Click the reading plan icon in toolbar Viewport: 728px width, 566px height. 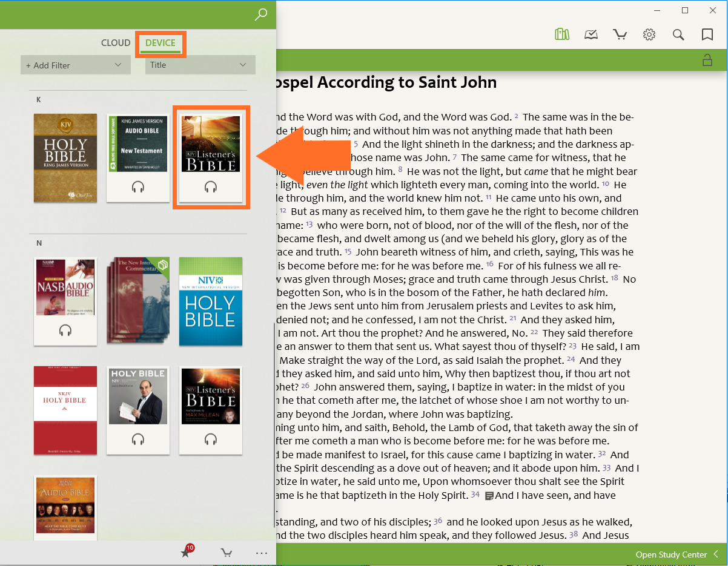point(591,35)
